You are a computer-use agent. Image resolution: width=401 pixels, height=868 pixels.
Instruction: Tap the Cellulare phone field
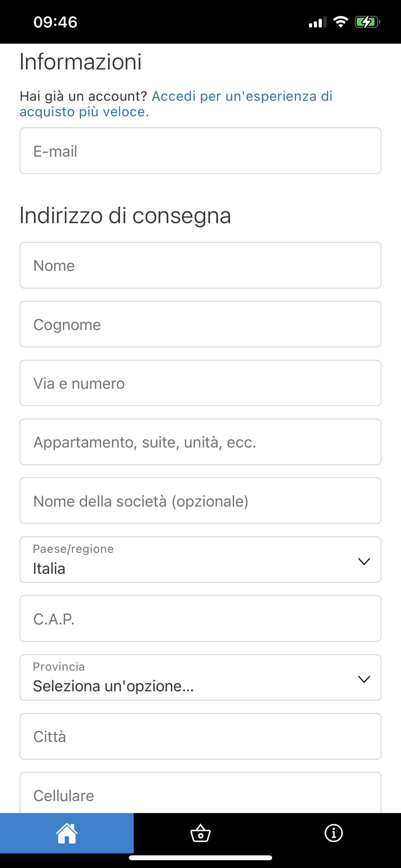[x=200, y=794]
